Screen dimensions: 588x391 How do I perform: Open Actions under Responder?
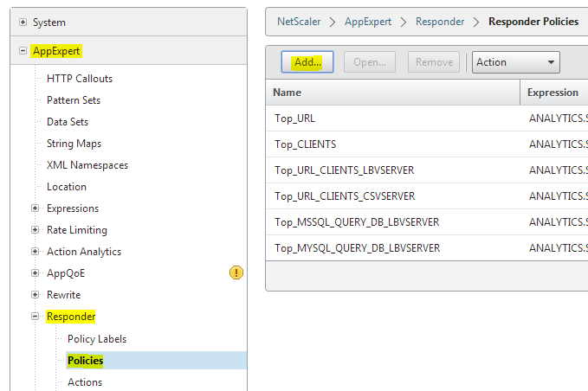coord(85,382)
